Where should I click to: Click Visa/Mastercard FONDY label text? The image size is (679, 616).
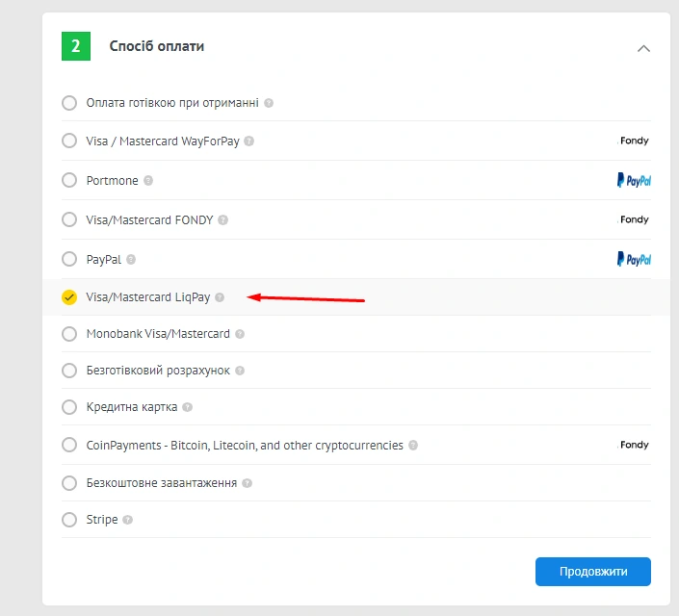tap(149, 219)
